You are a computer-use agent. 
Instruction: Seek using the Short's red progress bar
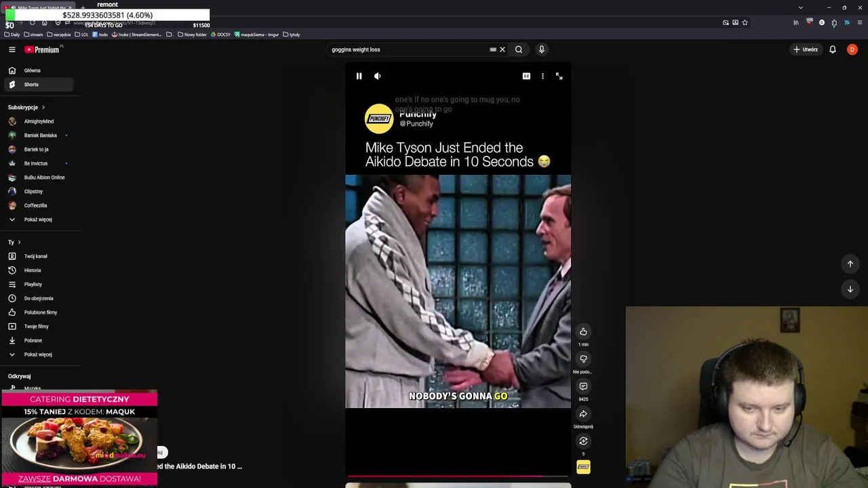458,476
